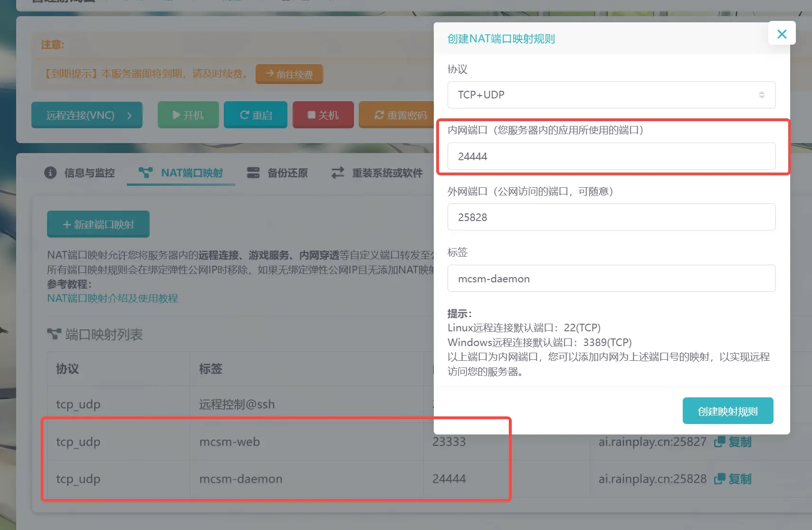Click the address text ai.rainplay.cn:25828
Viewport: 812px width, 530px height.
coord(652,479)
